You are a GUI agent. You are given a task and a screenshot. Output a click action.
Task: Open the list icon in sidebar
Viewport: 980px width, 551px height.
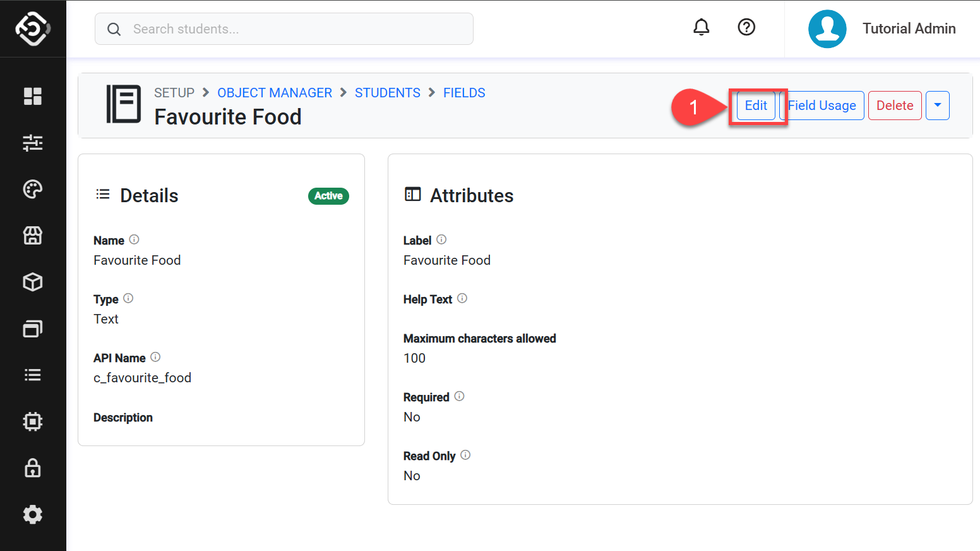(x=33, y=375)
